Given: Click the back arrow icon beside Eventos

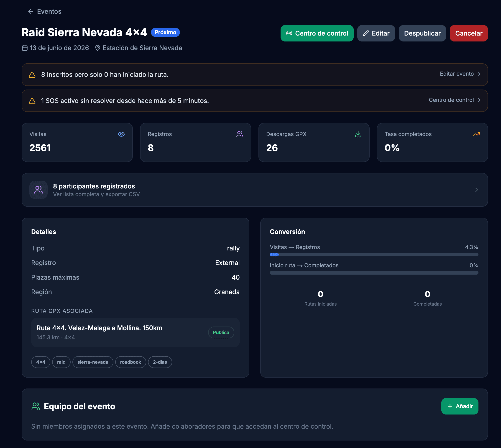Looking at the screenshot, I should point(31,11).
